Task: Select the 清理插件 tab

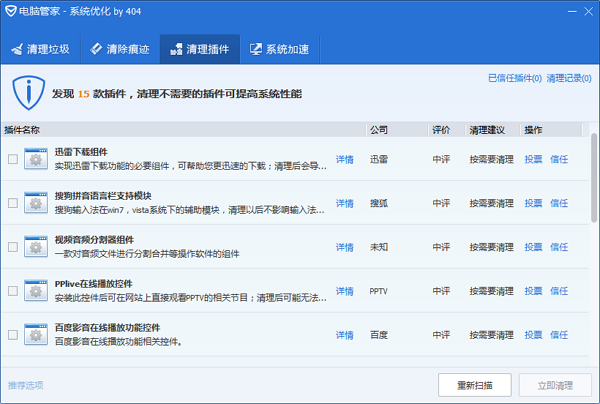Action: coord(200,49)
